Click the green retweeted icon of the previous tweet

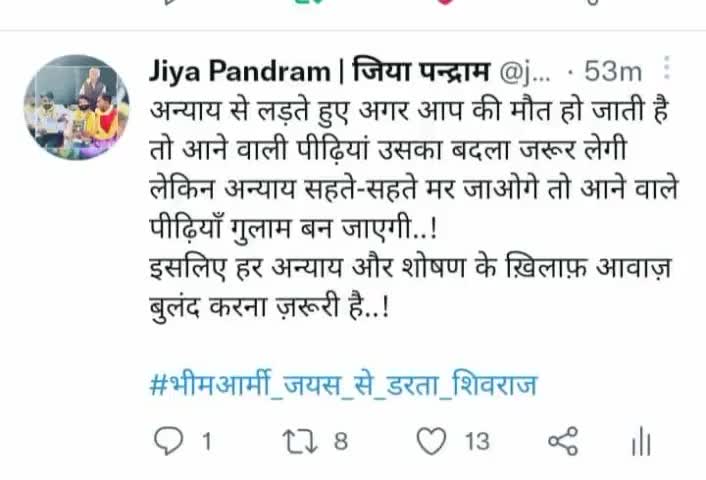coord(309,2)
